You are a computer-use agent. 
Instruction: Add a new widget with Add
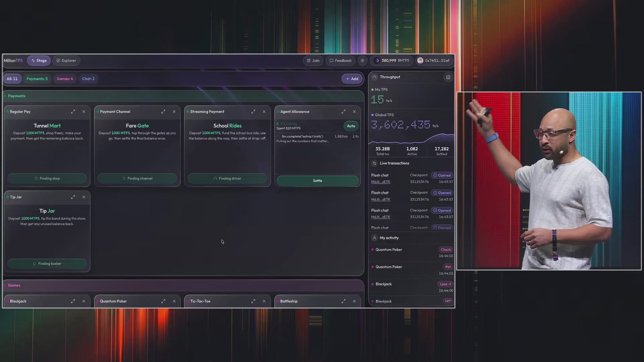pos(352,79)
